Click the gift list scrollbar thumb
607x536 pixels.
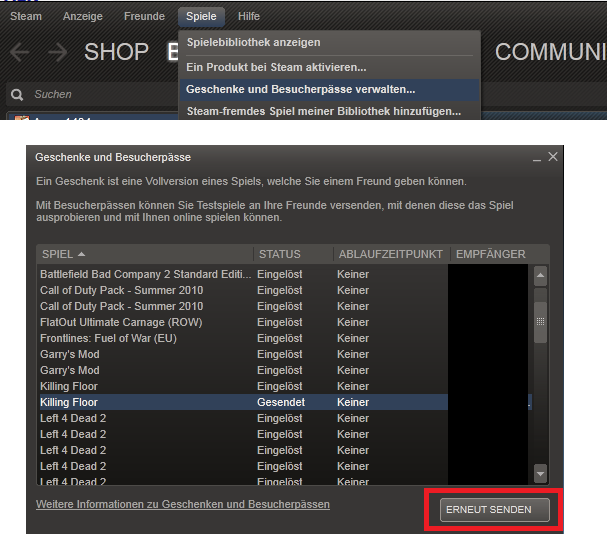[540, 322]
